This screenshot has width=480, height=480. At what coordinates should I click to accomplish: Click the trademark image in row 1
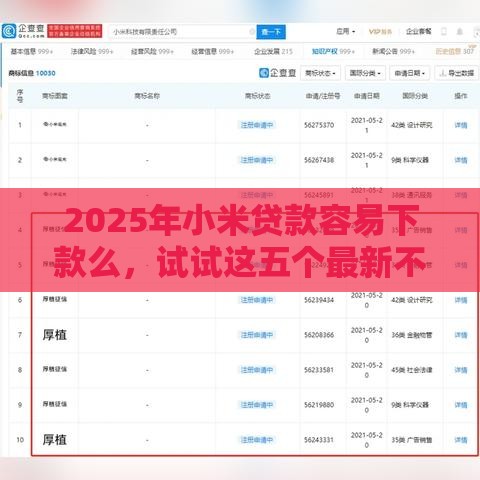(x=55, y=124)
